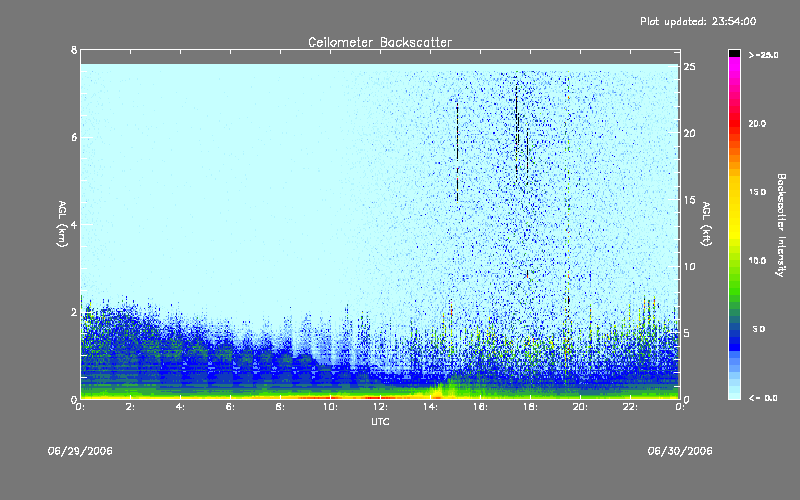Click the '25' kft tick on right axis
This screenshot has width=800, height=500.
[x=690, y=67]
